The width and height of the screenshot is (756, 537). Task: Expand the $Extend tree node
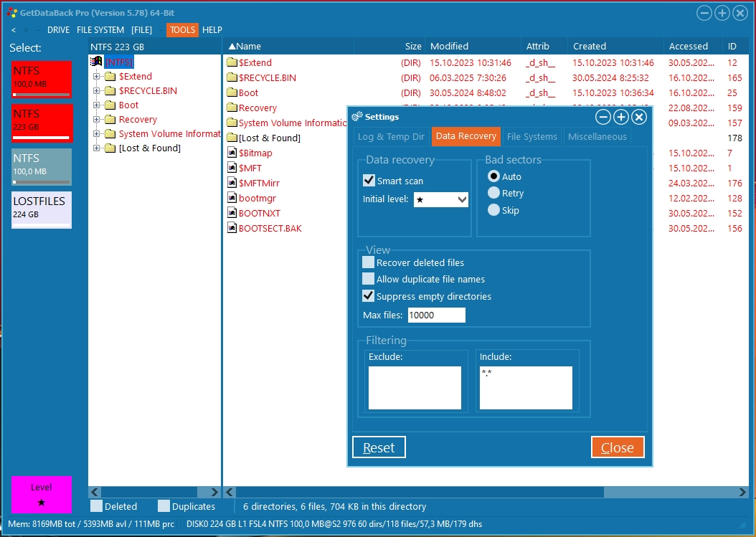pyautogui.click(x=96, y=76)
